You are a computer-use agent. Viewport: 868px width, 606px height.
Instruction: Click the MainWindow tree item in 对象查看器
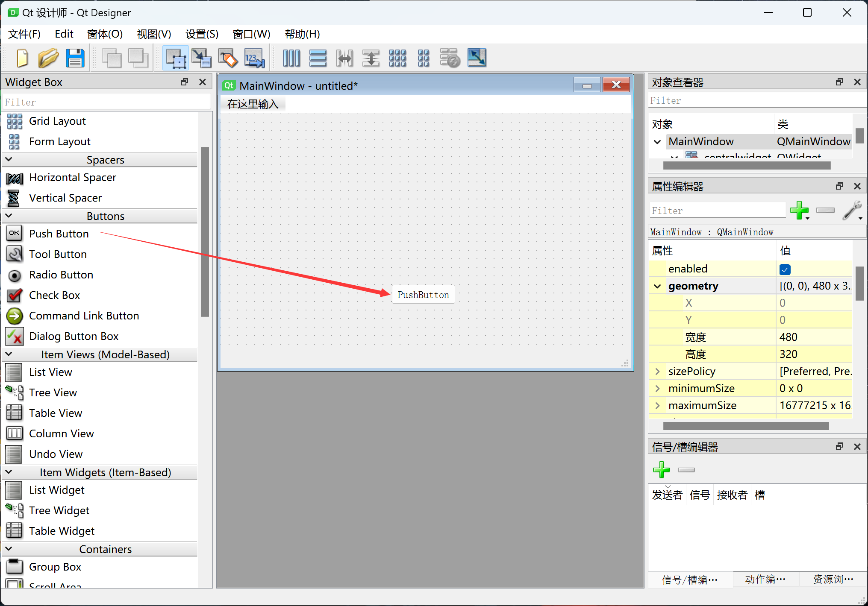[702, 141]
